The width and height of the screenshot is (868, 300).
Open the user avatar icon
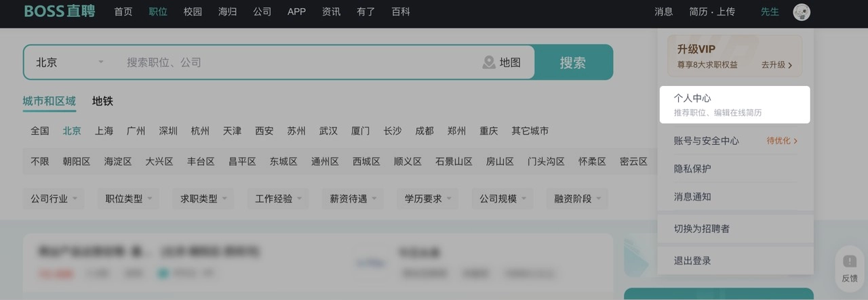(x=802, y=12)
